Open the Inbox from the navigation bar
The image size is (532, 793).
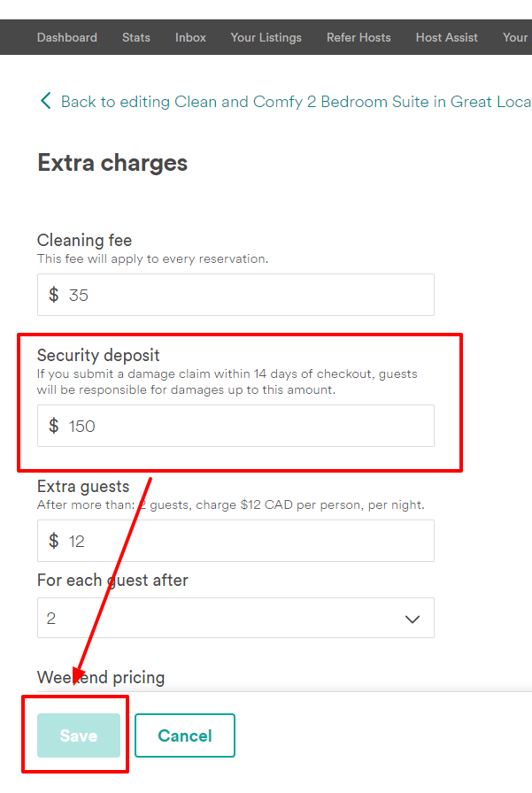click(190, 37)
